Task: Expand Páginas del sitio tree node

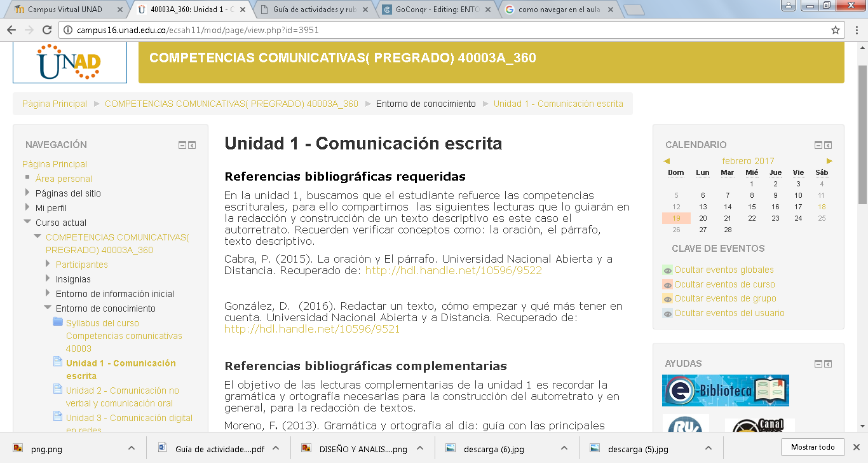Action: [x=27, y=193]
